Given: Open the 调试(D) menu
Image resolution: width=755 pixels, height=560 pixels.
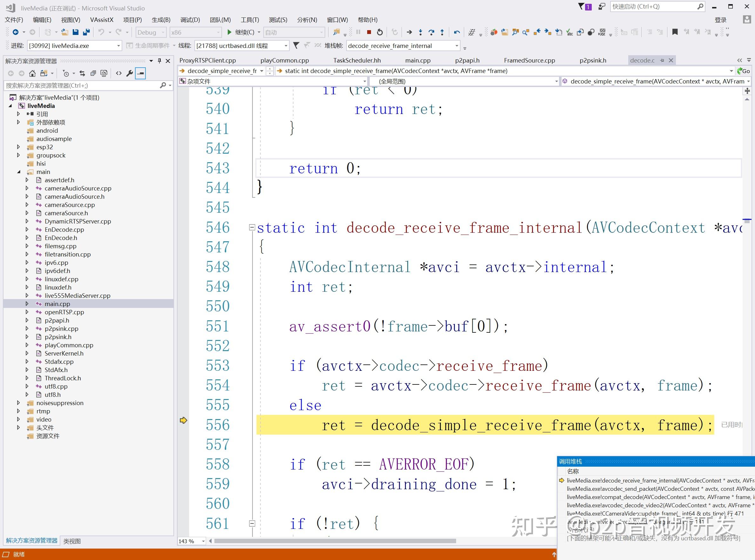Looking at the screenshot, I should tap(190, 20).
